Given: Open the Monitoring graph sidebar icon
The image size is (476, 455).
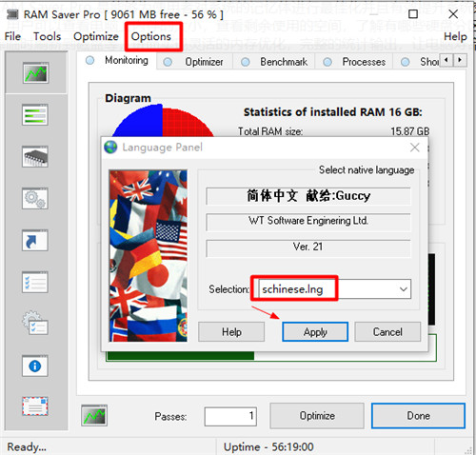Looking at the screenshot, I should [x=35, y=73].
